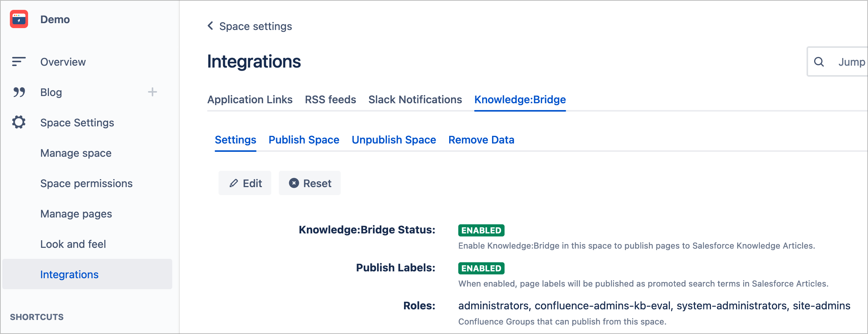Focus the Jump search input field

click(851, 62)
